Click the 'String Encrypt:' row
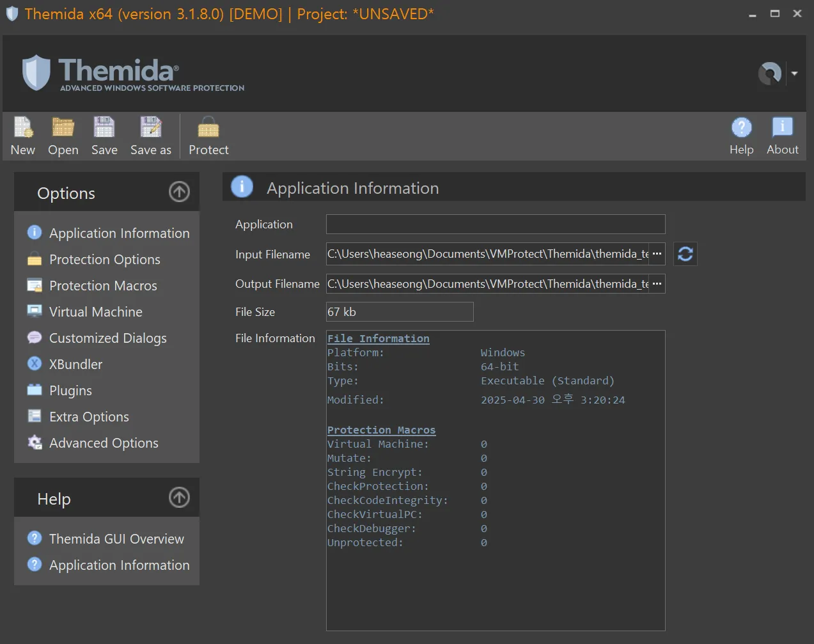814x644 pixels. [x=407, y=472]
